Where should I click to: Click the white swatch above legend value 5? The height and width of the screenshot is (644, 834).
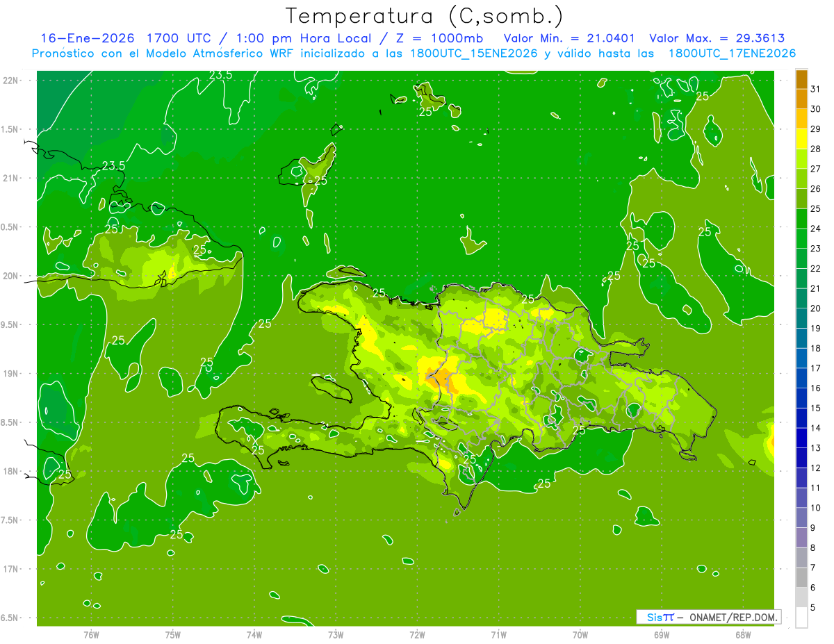801,618
